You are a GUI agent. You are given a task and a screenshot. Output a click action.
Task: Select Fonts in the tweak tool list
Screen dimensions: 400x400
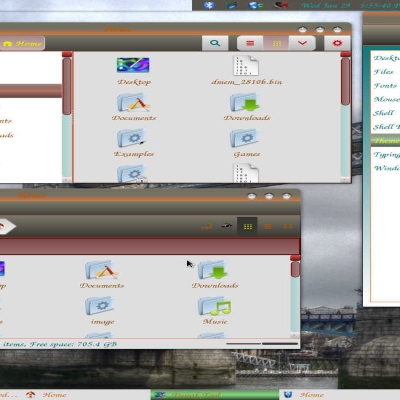(x=385, y=86)
